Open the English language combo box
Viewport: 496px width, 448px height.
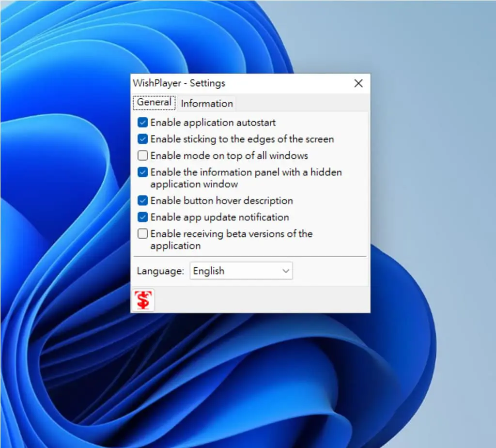pos(241,271)
